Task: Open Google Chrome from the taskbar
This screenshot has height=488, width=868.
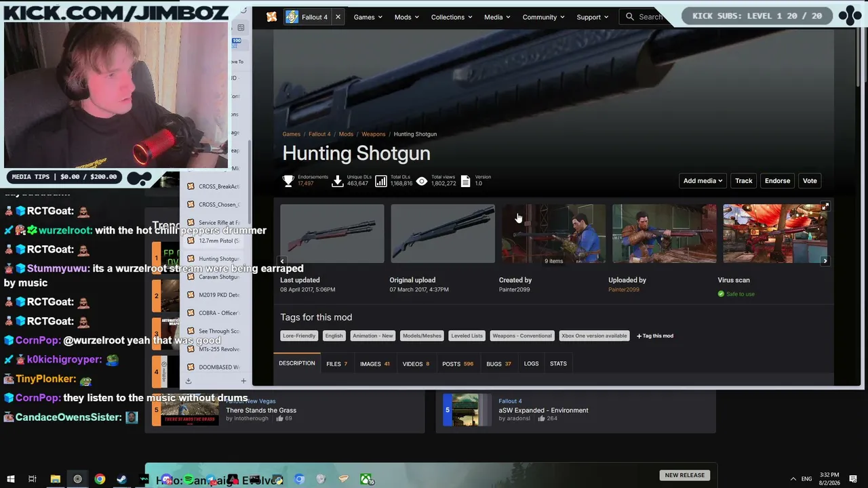Action: pyautogui.click(x=100, y=479)
